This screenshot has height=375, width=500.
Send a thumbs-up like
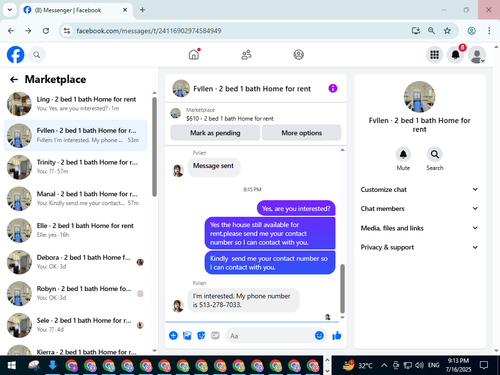tap(337, 335)
